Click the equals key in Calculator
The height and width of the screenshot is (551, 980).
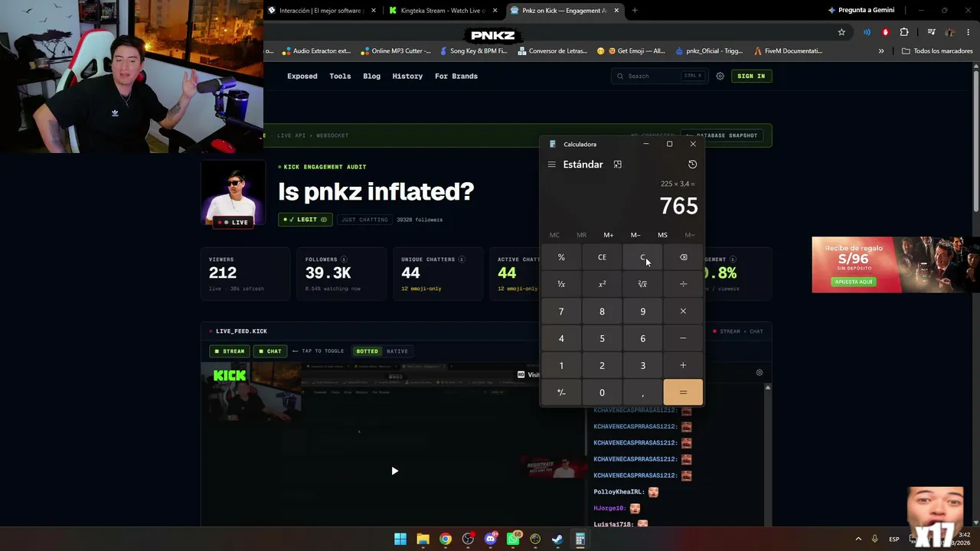click(683, 393)
